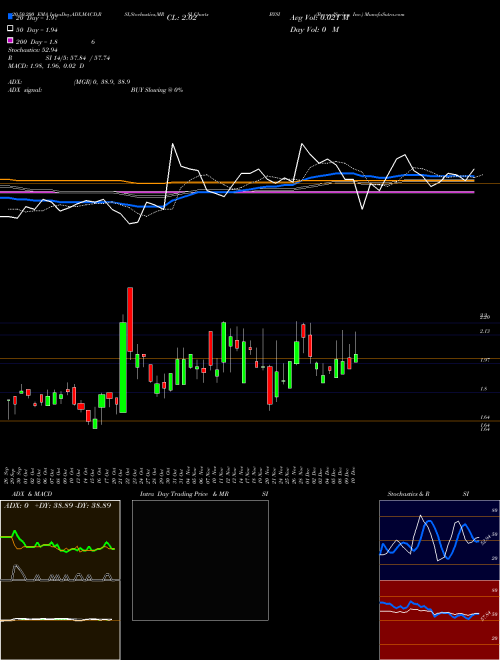This screenshot has width=500, height=660.
Task: Click the 'Day Vol: 0 M' label
Action: pyautogui.click(x=314, y=30)
